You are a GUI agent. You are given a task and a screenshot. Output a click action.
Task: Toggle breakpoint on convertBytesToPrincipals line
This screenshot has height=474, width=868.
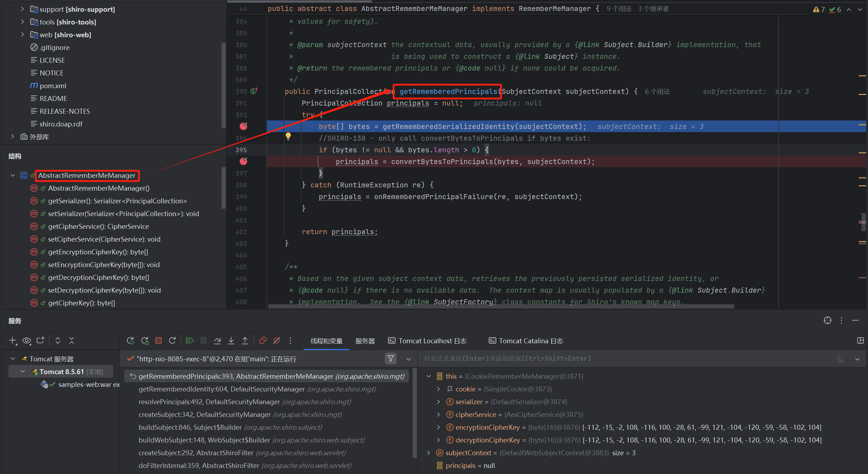(x=243, y=162)
